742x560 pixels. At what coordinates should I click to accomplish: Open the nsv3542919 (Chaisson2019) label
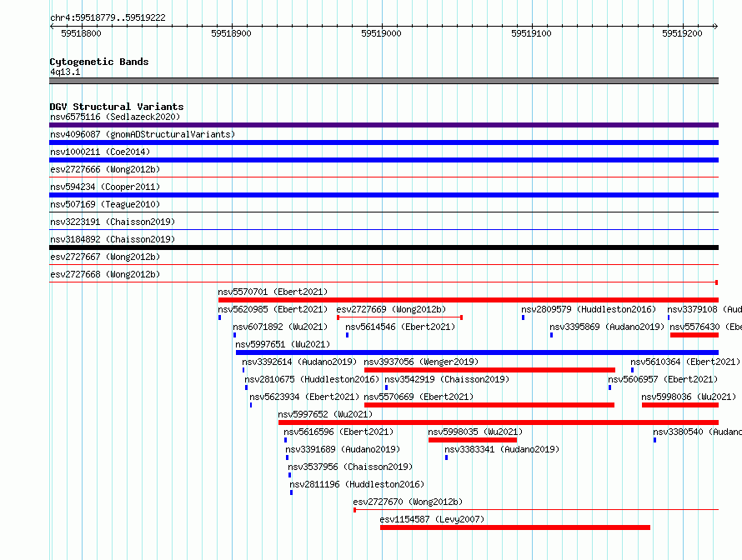447,379
